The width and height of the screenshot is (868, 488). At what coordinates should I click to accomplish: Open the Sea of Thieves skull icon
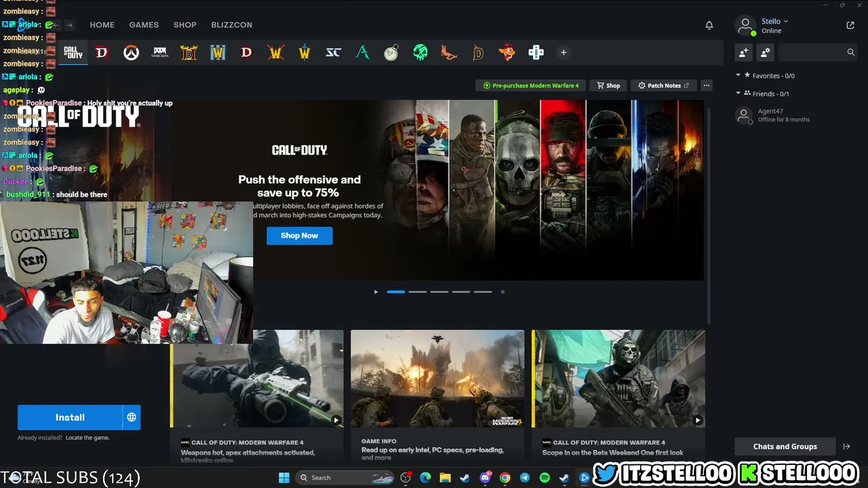[x=420, y=52]
